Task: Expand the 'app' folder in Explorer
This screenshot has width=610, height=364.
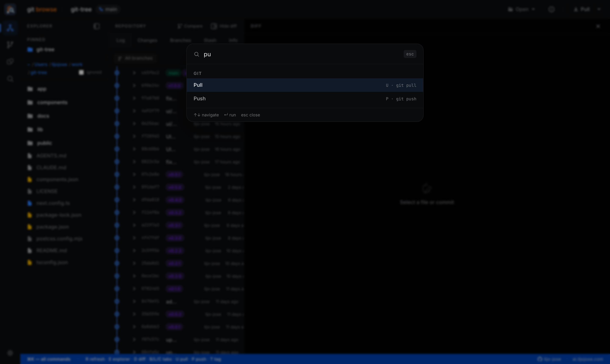Action: pos(37,89)
